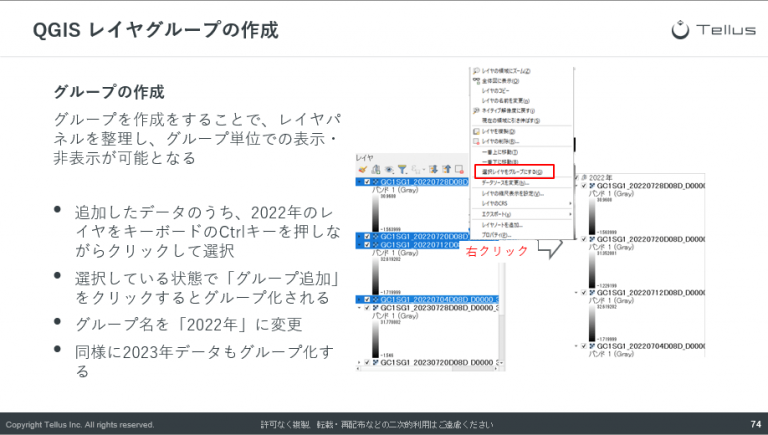Collapse GC1SG1_20220712 in left layer panel
Screen dimensions: 768x435
coord(360,244)
